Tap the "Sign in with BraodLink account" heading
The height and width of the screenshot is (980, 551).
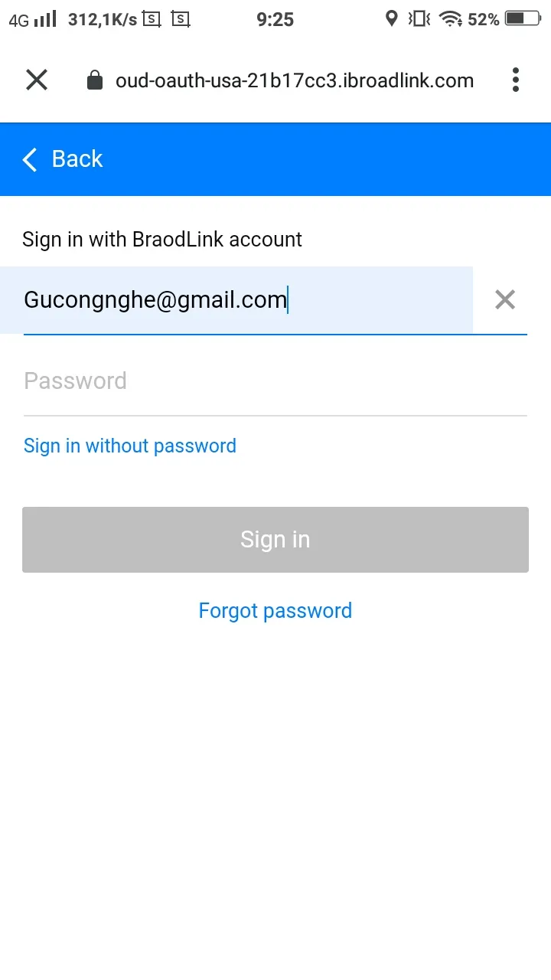point(162,240)
